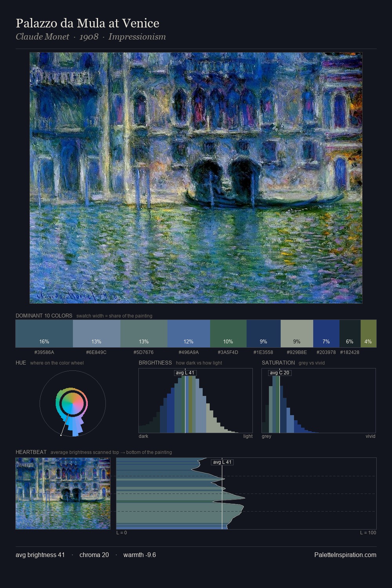Click the avg L 41 label in Brightness histogram
The width and height of the screenshot is (392, 588).
185,373
